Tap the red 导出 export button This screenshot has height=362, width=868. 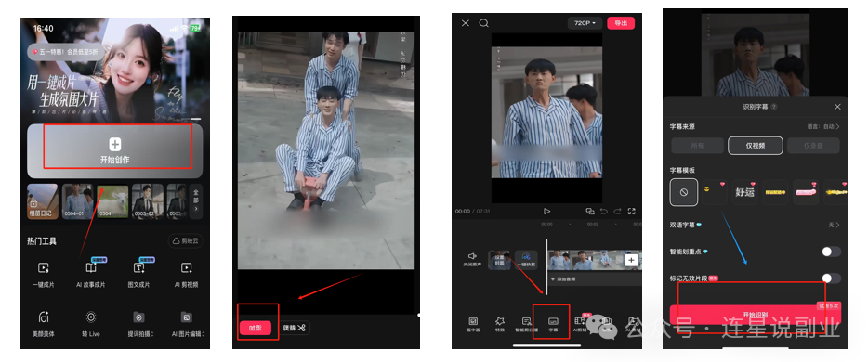[x=621, y=23]
